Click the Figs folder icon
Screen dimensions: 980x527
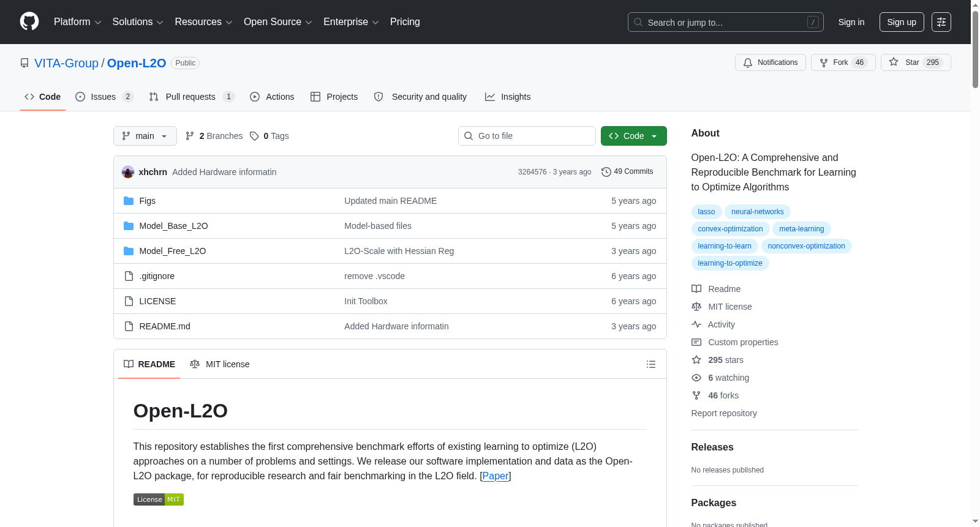(x=129, y=201)
